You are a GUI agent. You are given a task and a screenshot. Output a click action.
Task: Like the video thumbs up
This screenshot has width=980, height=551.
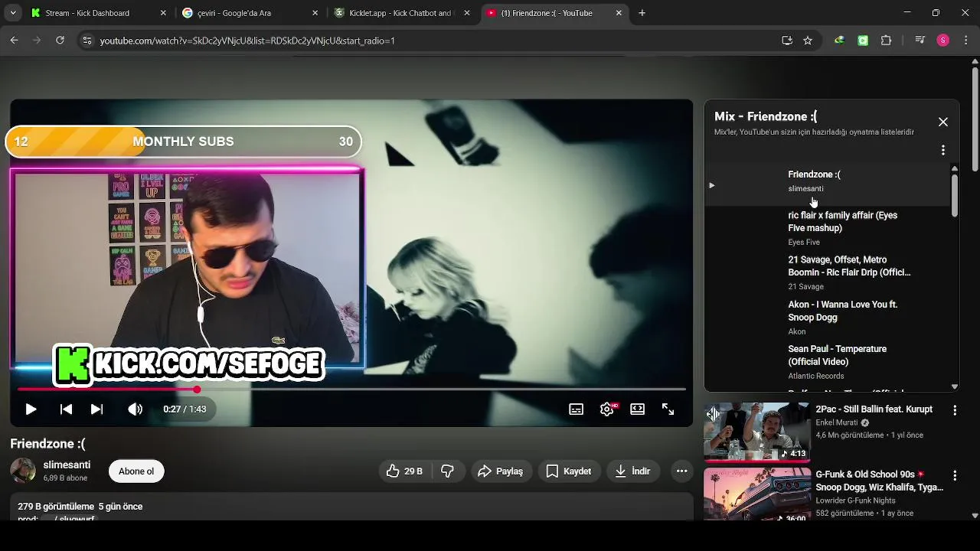[405, 471]
